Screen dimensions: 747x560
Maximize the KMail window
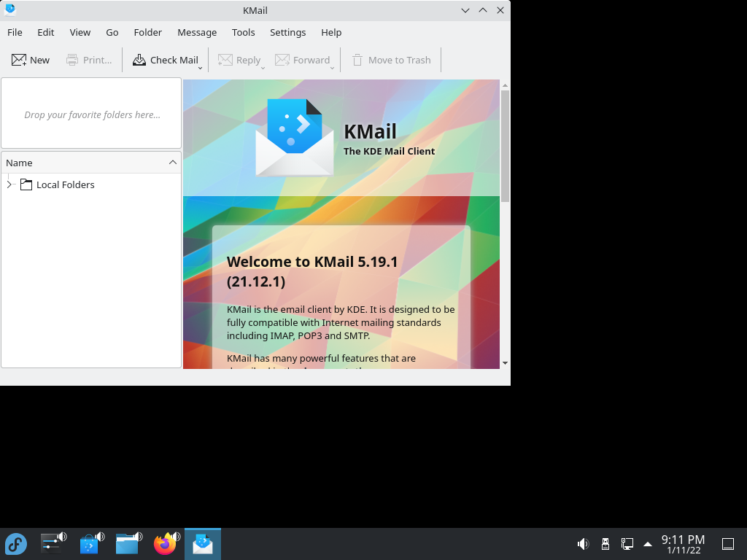(483, 10)
